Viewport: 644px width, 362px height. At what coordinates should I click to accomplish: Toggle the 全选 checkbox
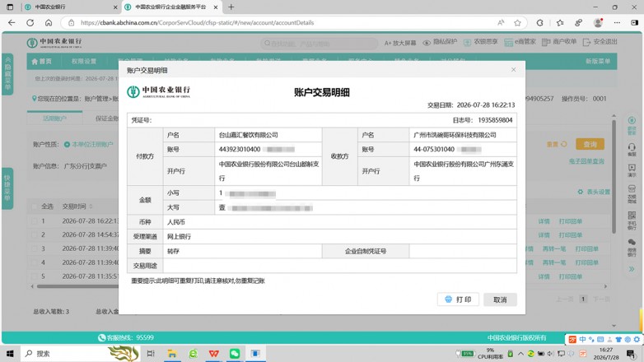pyautogui.click(x=35, y=207)
